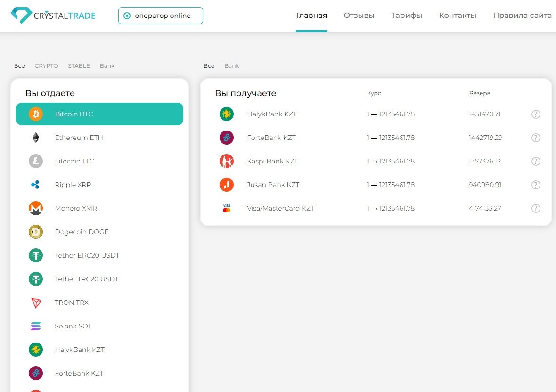
Task: Click the Solana striped icon
Action: (36, 326)
